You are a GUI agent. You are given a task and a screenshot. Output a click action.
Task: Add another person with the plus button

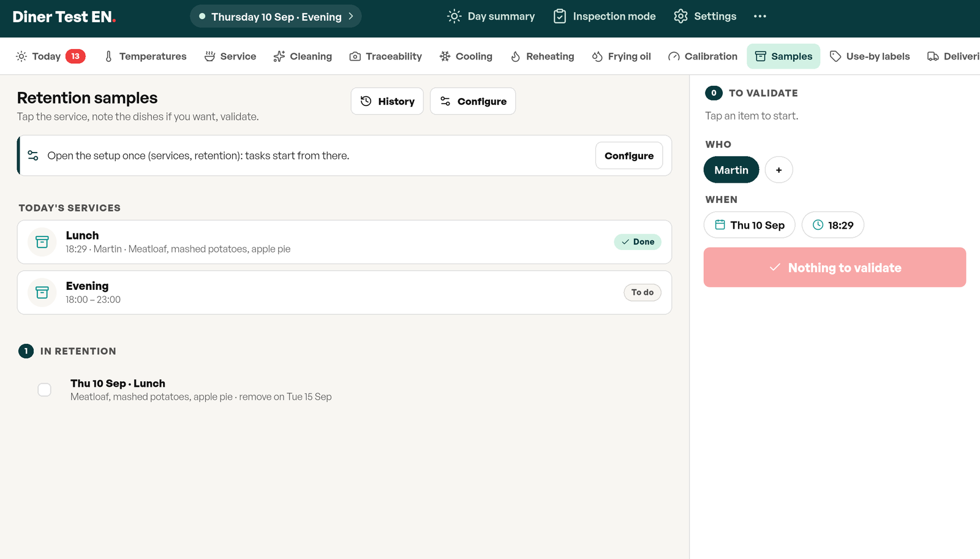tap(778, 170)
